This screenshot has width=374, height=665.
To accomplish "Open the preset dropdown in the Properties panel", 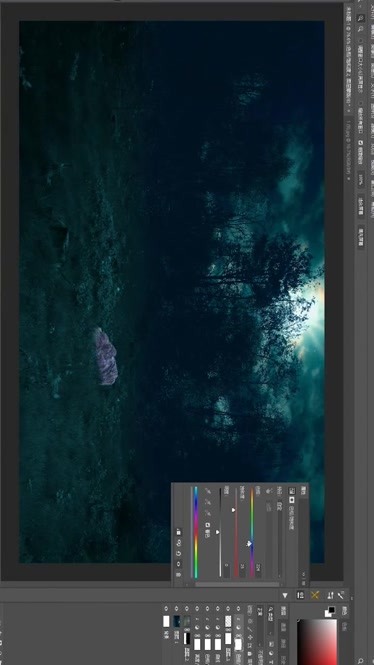I will [280, 539].
